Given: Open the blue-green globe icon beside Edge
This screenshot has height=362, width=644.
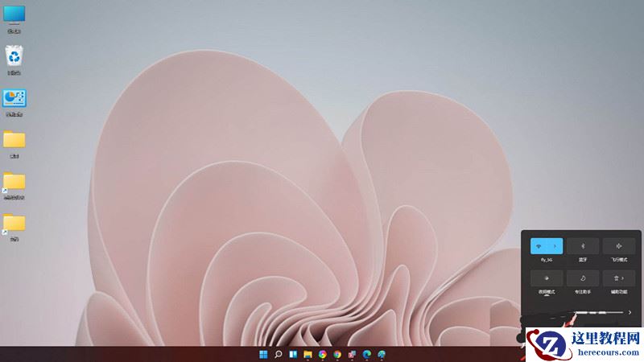Looking at the screenshot, I should point(382,354).
